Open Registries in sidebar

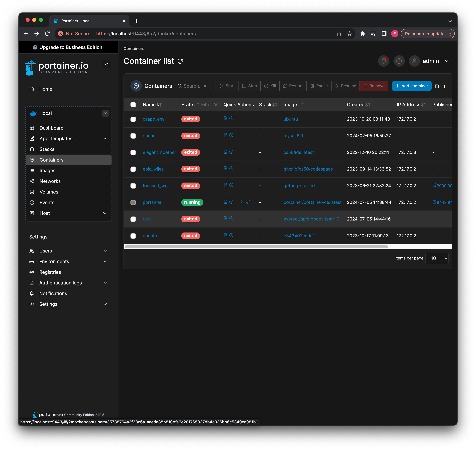[68, 272]
